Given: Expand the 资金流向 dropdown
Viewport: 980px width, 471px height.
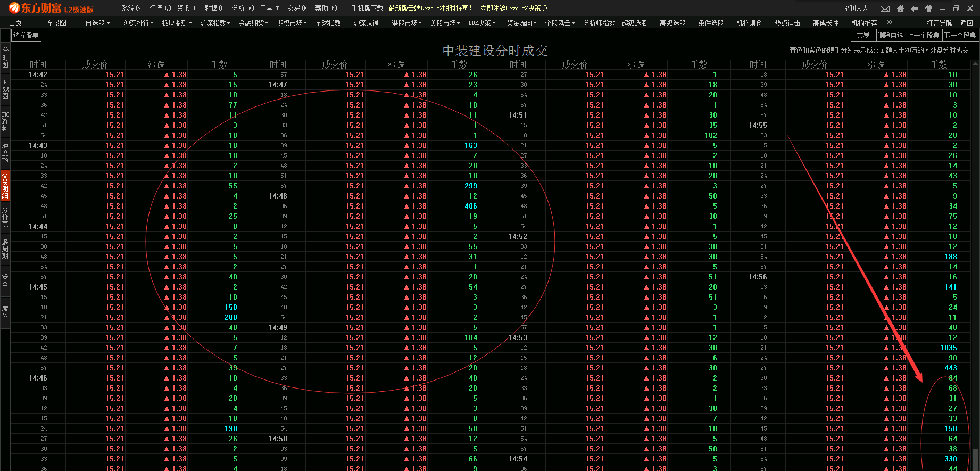Looking at the screenshot, I should coord(521,23).
